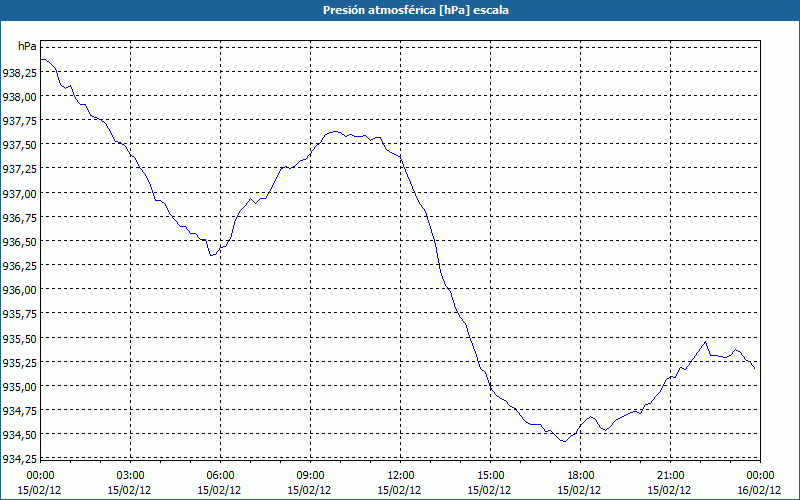
Task: Pick the 09:00 time label
Action: coord(310,476)
